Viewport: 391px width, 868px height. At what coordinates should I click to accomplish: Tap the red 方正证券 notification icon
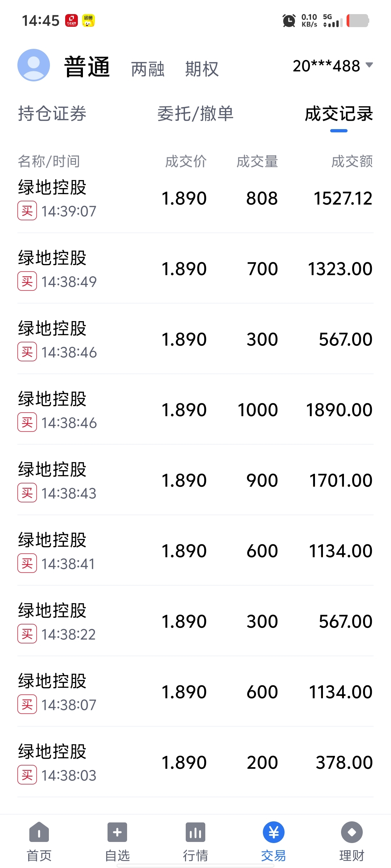(72, 21)
